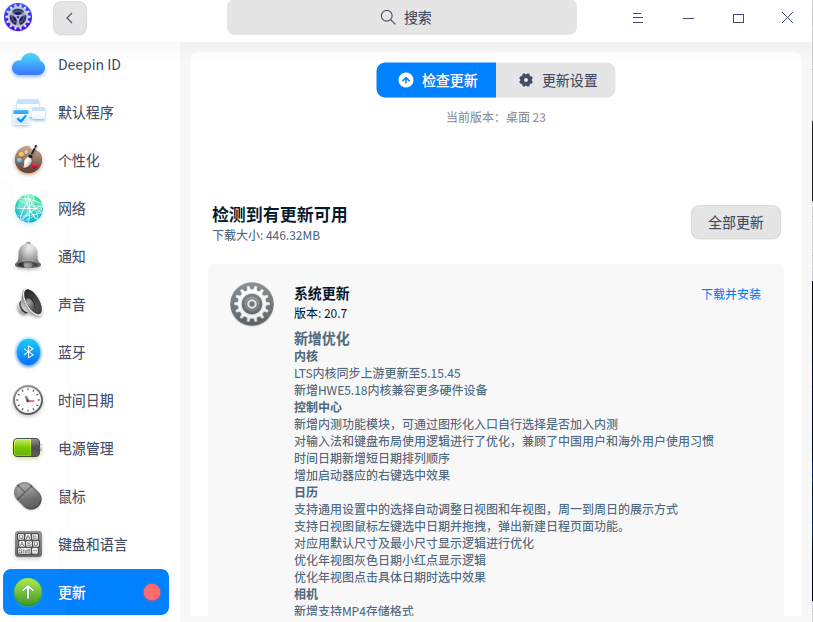Click the red notification dot on 更新
The width and height of the screenshot is (813, 622).
pos(152,592)
